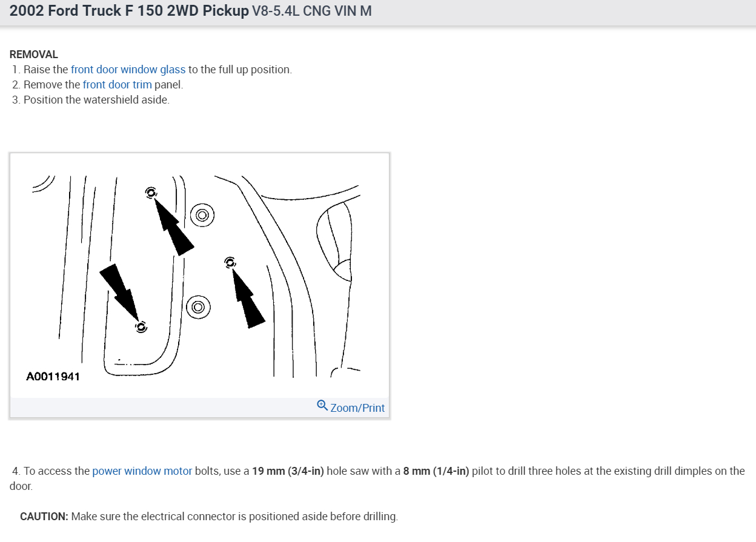Viewport: 756px width, 542px height.
Task: Select the upper round grommet in the diagram
Action: point(202,214)
